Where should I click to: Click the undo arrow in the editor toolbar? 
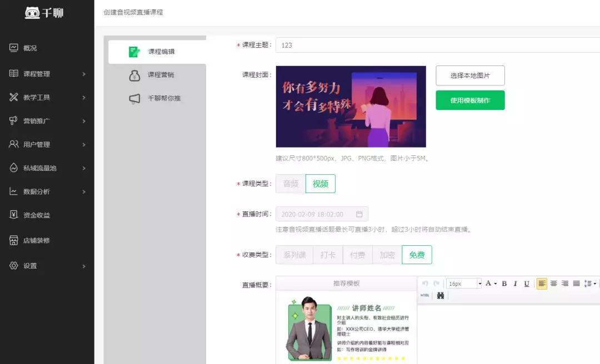425,283
